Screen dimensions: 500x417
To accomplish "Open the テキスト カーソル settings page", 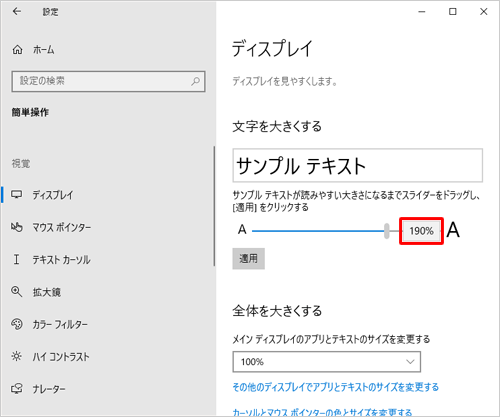I will pyautogui.click(x=51, y=260).
